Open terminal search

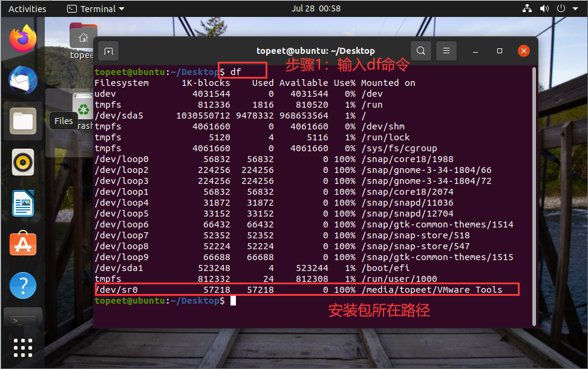click(x=421, y=51)
